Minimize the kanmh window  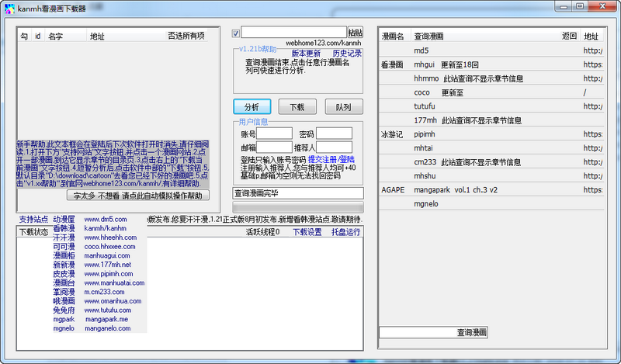point(564,6)
